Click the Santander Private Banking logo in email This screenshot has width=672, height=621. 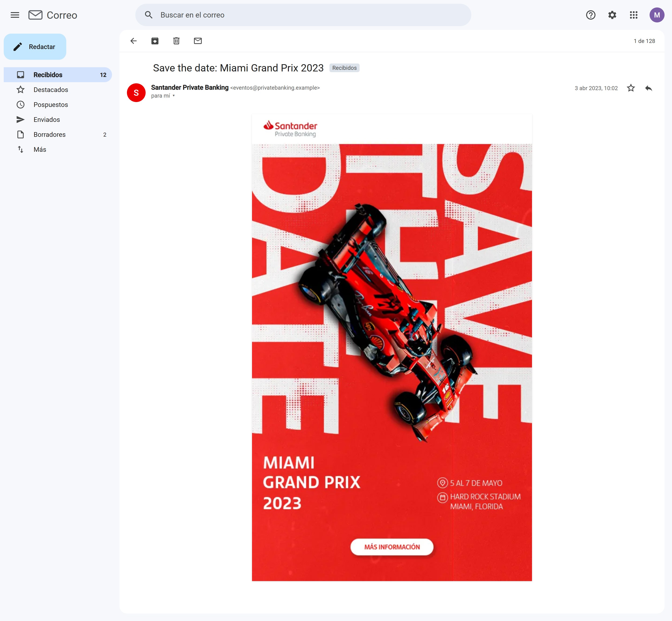290,129
